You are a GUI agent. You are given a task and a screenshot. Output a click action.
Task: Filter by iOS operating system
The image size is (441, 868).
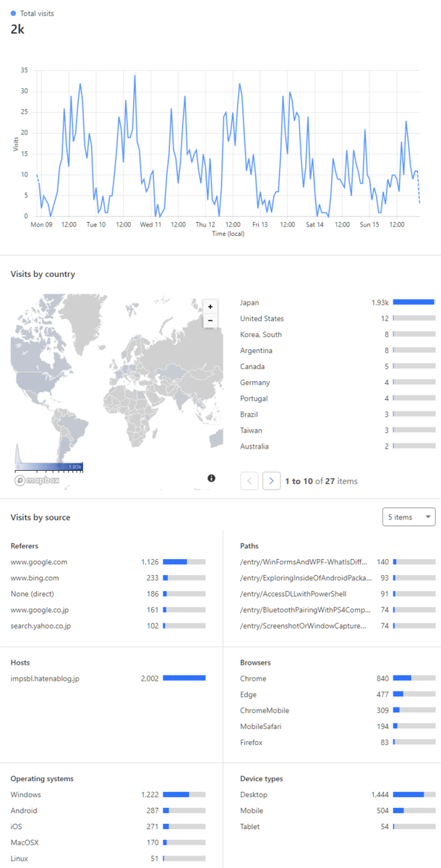[x=16, y=826]
